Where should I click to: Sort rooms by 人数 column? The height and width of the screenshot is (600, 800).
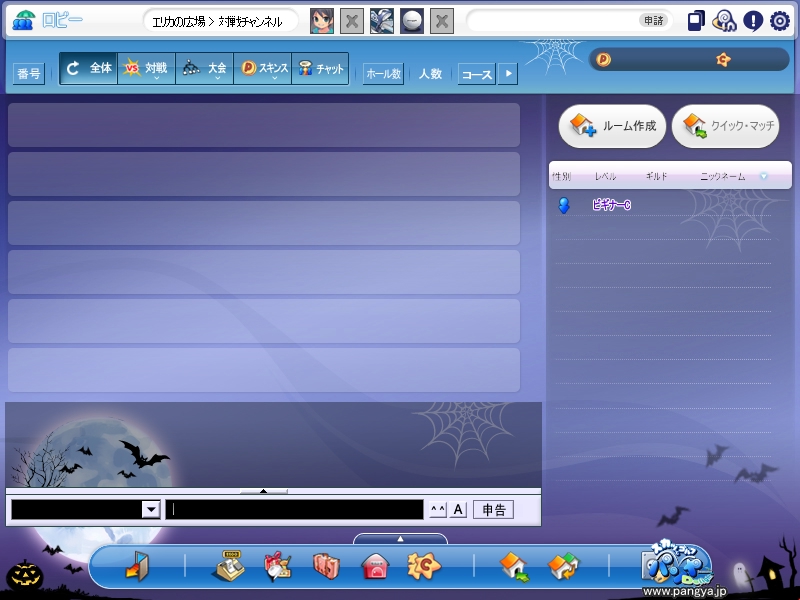click(430, 74)
